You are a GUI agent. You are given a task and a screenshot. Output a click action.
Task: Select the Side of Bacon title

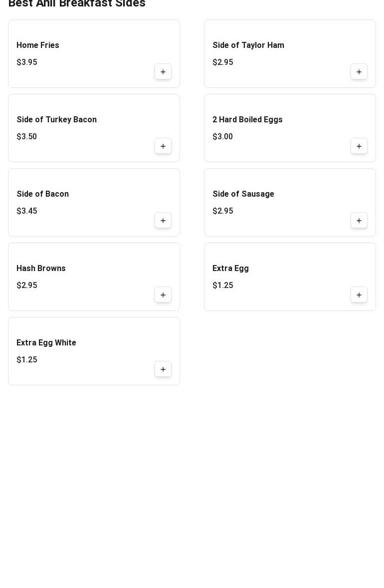43,194
